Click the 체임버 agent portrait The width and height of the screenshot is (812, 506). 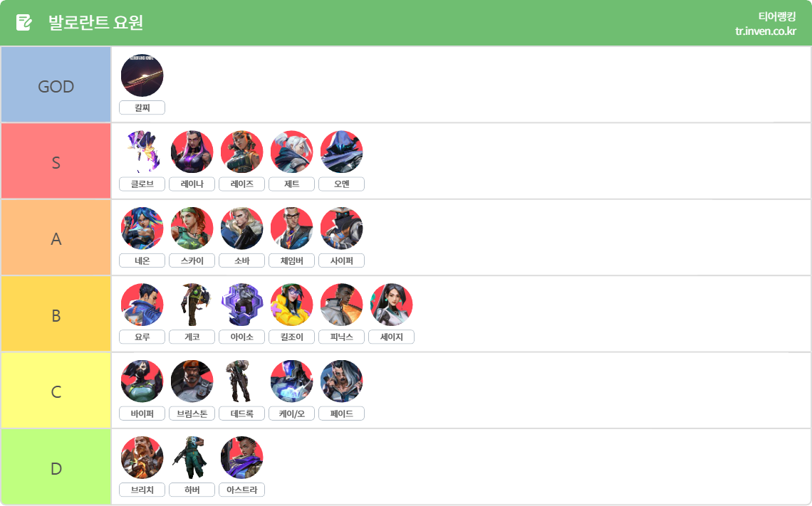[291, 228]
